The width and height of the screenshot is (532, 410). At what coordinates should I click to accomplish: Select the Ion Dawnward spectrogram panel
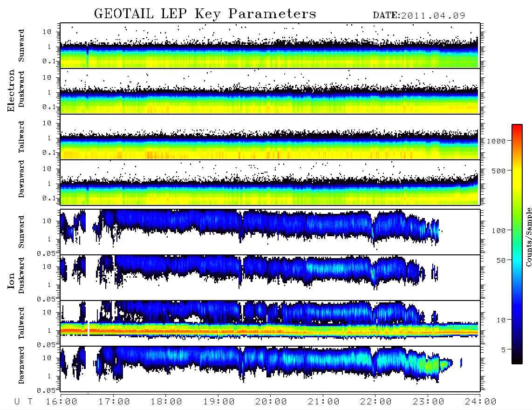270,369
